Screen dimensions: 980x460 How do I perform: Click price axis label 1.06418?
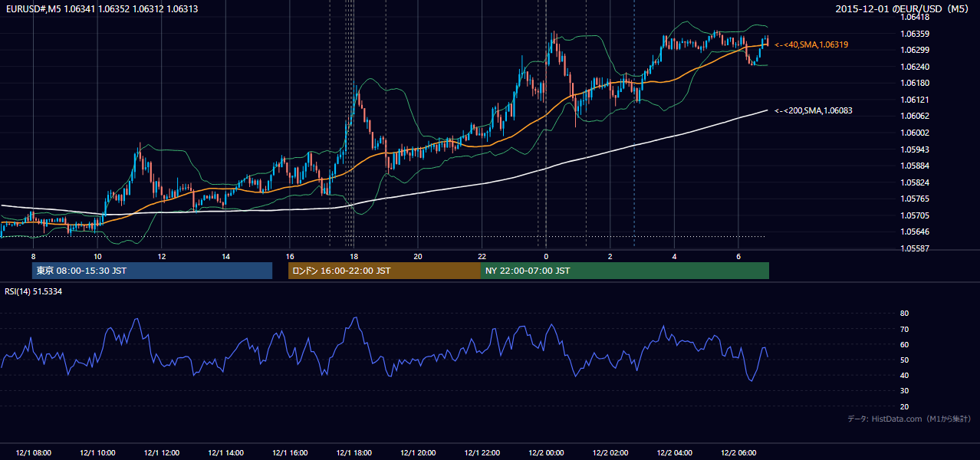click(x=916, y=17)
